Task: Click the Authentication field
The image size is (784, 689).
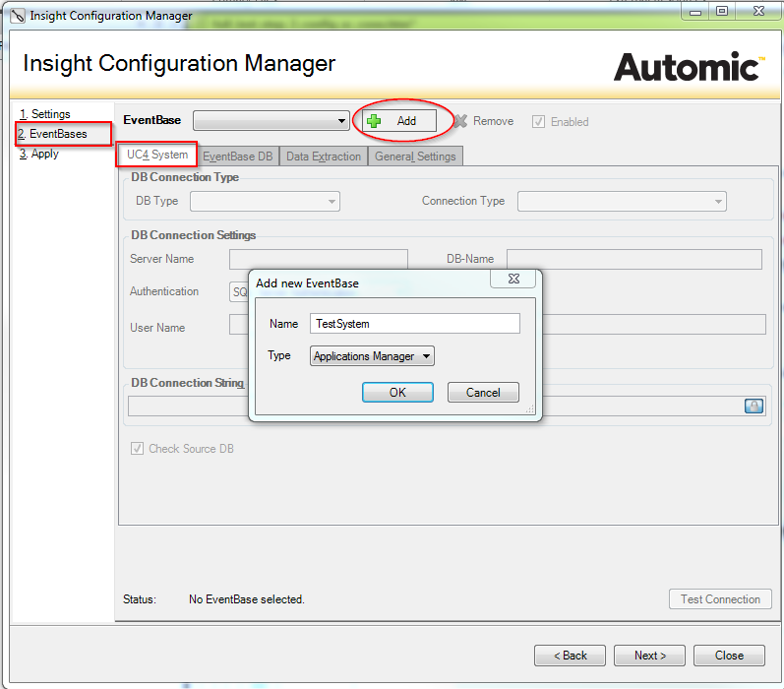Action: coord(239,291)
